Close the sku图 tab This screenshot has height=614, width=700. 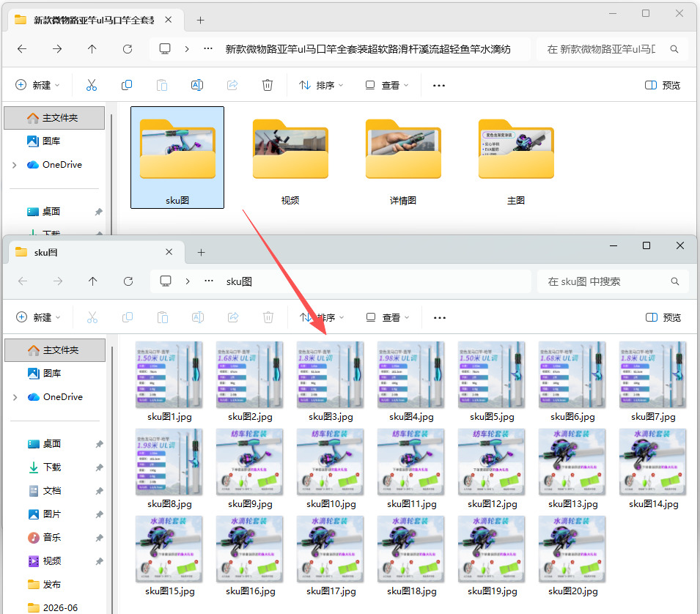click(x=169, y=252)
